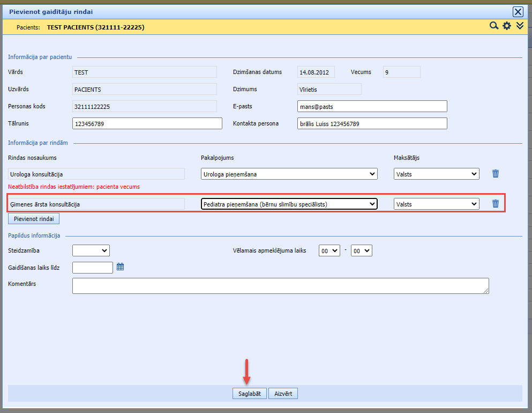Open Pediatra pieņemšana service dropdown
The height and width of the screenshot is (413, 532).
[289, 204]
